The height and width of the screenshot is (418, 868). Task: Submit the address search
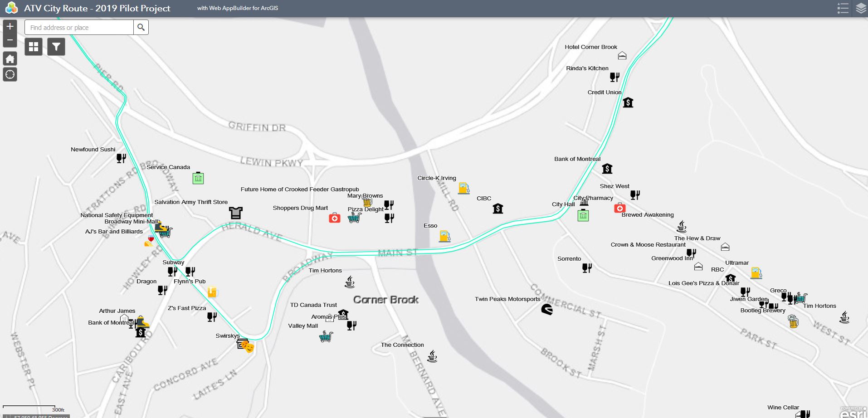tap(141, 27)
